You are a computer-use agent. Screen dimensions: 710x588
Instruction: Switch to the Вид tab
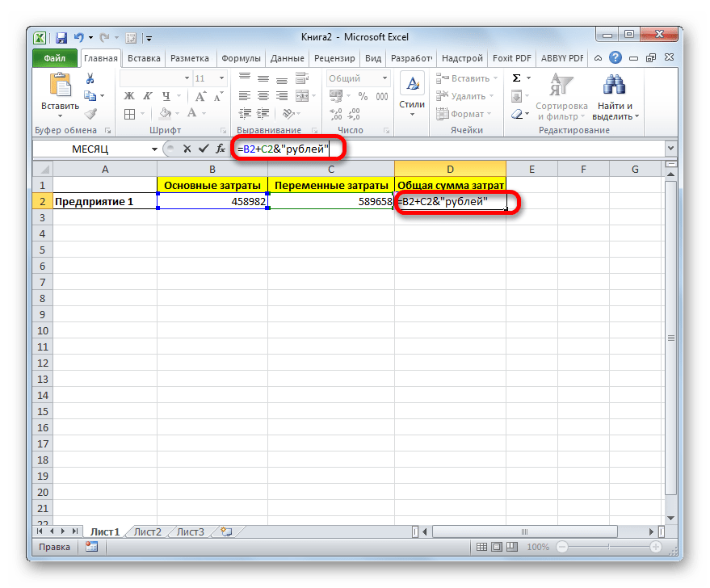[372, 58]
